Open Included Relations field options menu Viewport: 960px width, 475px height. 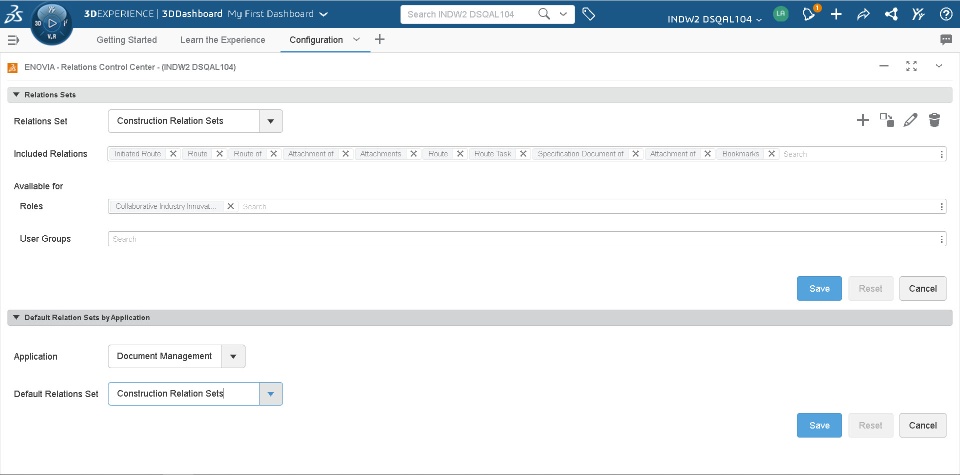942,154
